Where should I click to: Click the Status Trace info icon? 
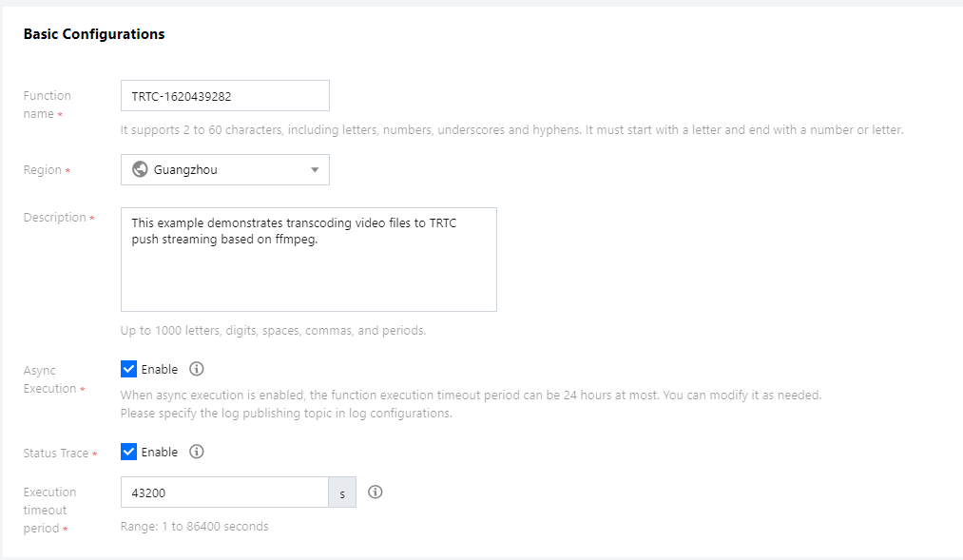coord(197,452)
